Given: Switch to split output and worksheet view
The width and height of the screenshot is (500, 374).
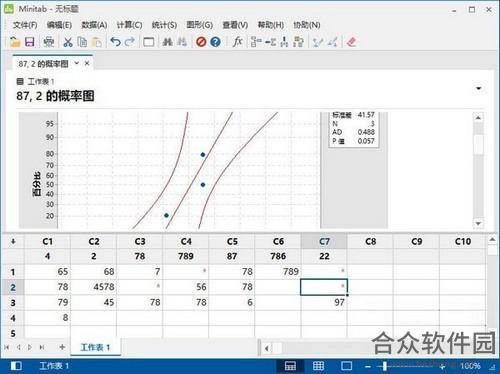Looking at the screenshot, I should (x=290, y=366).
